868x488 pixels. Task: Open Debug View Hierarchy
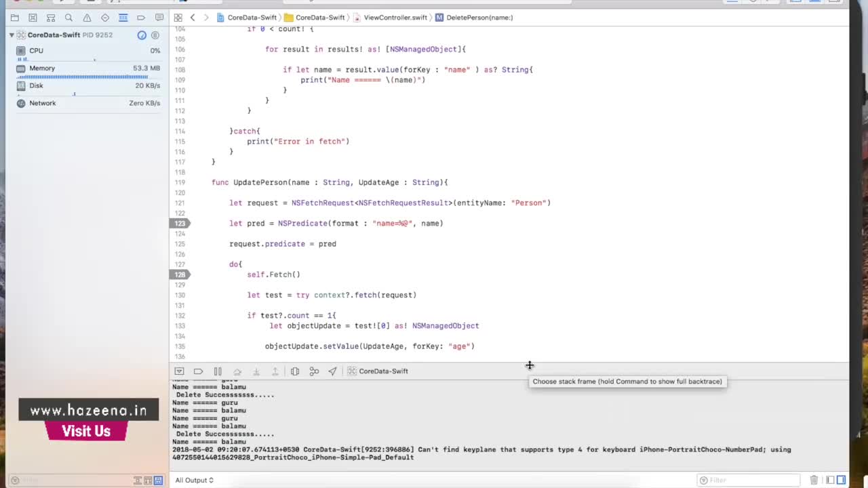(x=295, y=371)
